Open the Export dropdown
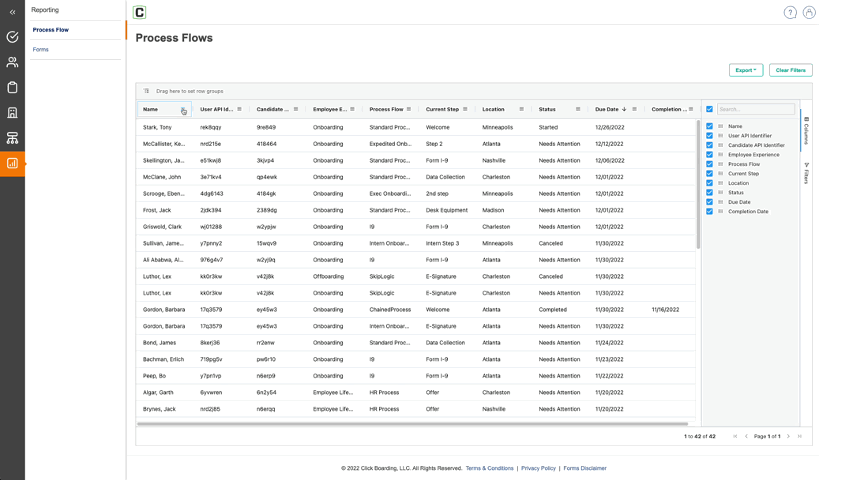The width and height of the screenshot is (853, 480). 746,70
